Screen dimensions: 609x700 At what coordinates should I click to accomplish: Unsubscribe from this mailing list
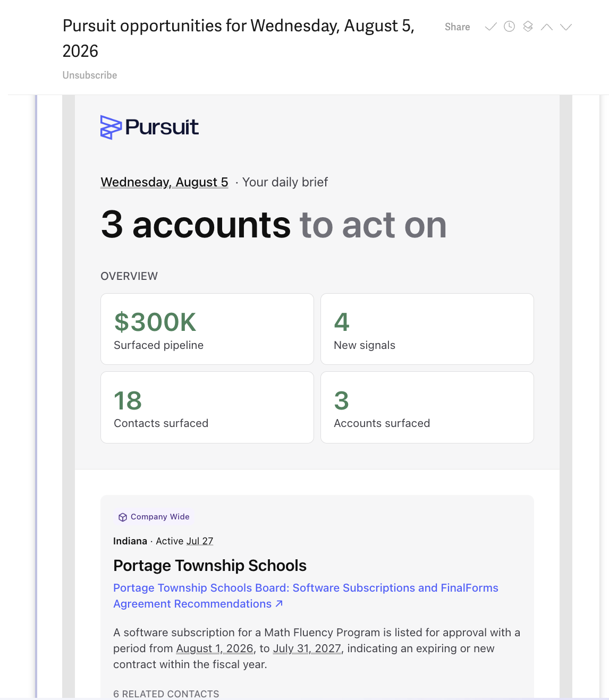click(90, 75)
